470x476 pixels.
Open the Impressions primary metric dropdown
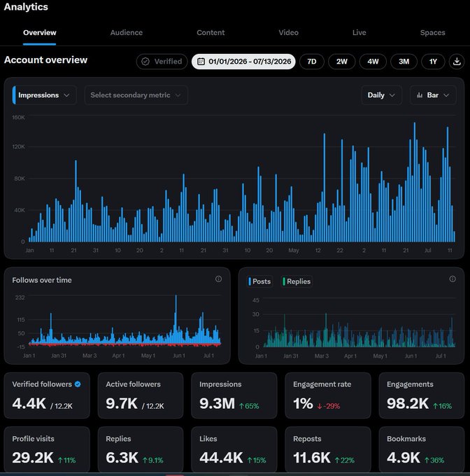pyautogui.click(x=44, y=95)
